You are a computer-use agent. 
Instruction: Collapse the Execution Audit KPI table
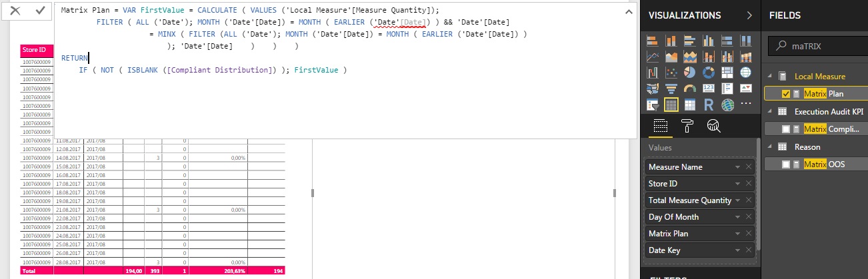pyautogui.click(x=769, y=112)
